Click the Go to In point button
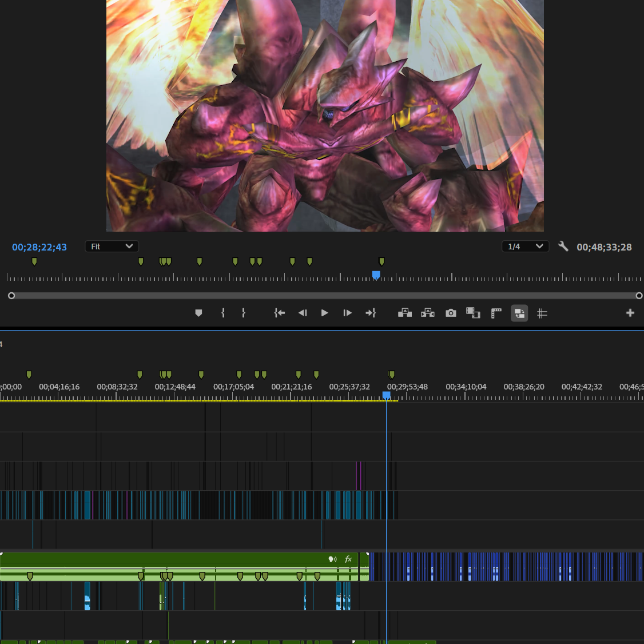The height and width of the screenshot is (644, 644). click(279, 313)
